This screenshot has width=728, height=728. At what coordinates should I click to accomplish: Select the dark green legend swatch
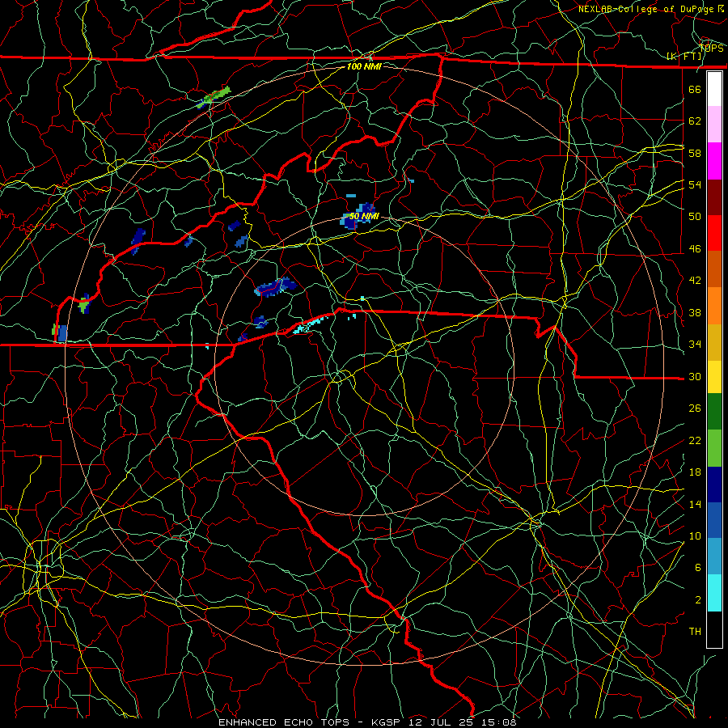(714, 412)
